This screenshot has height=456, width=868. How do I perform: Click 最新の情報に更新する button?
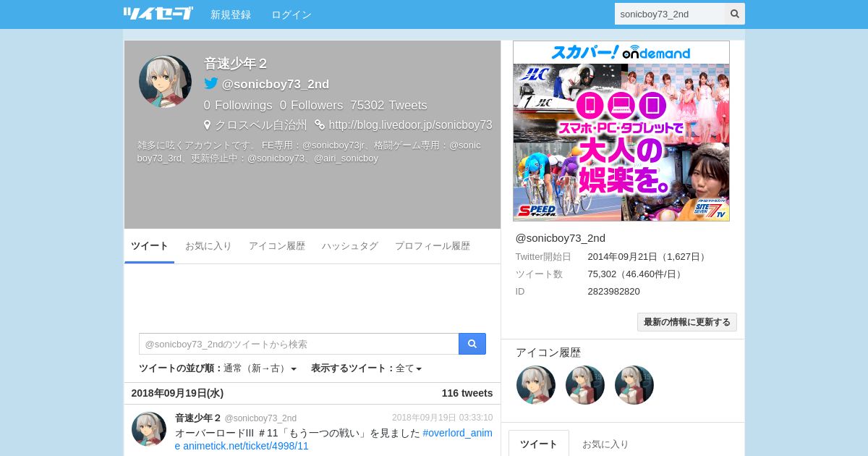687,322
